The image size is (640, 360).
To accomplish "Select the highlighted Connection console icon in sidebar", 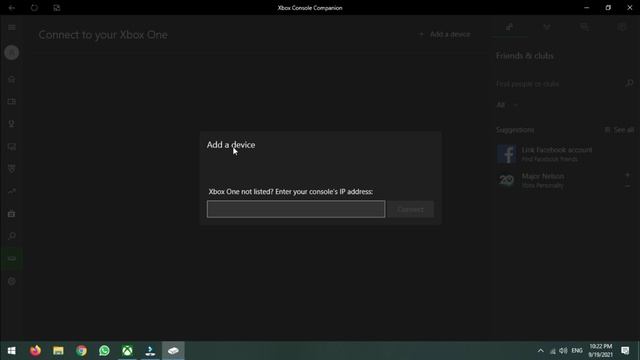I will coord(11,259).
